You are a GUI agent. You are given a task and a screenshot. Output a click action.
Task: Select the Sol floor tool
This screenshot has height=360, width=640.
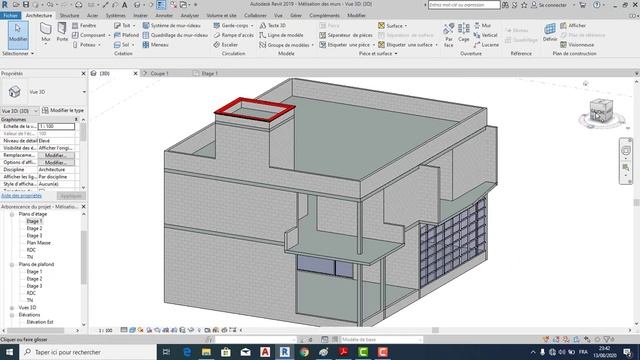click(x=122, y=45)
